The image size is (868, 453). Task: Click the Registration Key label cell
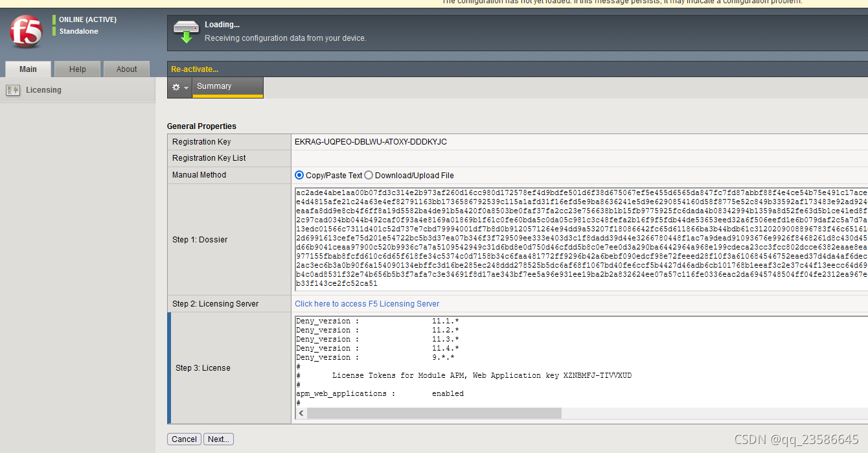point(229,142)
